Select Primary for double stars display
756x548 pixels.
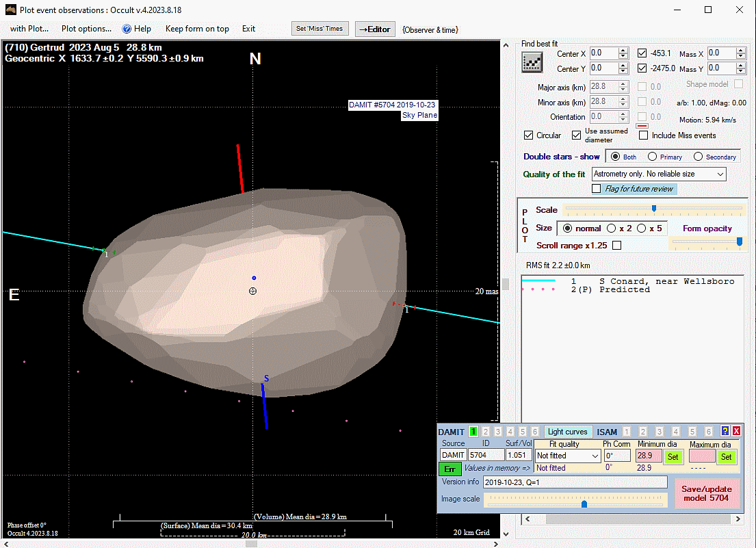coord(652,157)
